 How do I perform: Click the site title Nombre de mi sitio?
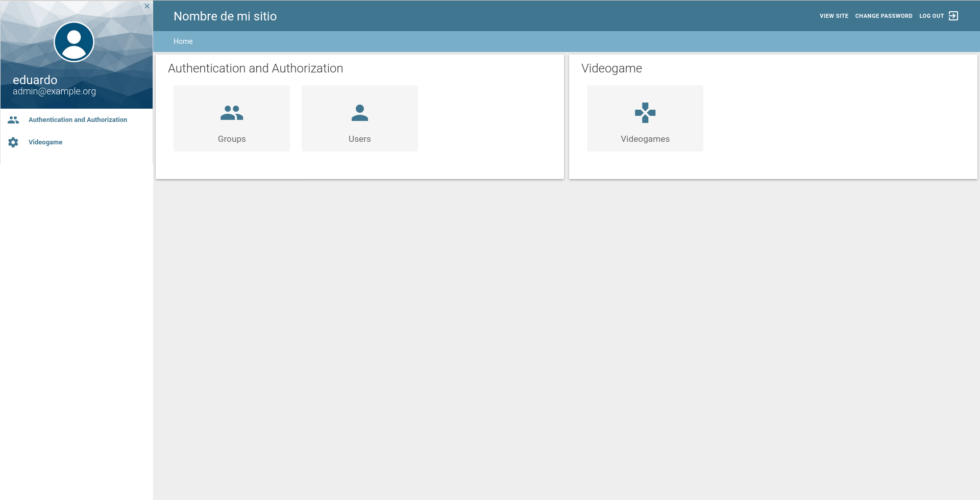click(225, 16)
